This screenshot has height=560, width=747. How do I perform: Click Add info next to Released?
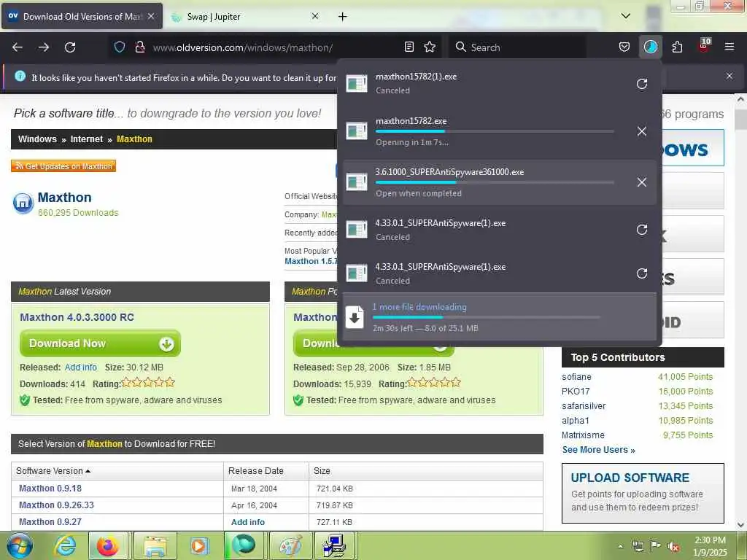click(x=80, y=367)
